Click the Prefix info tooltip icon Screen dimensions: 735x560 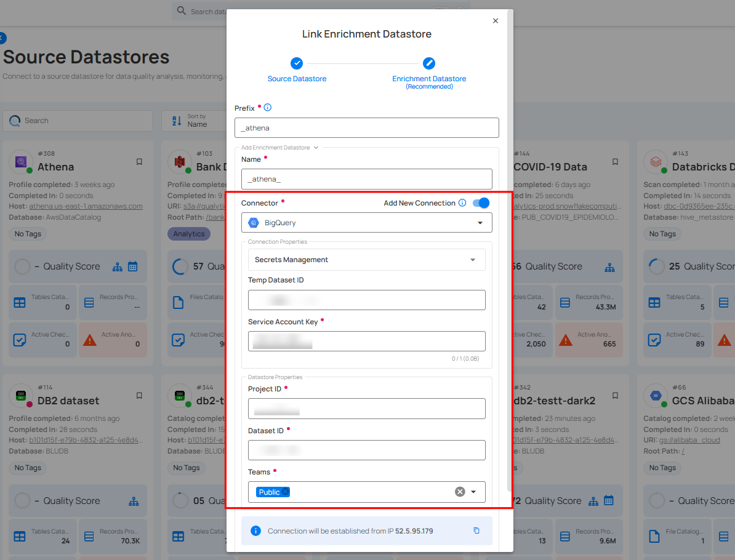268,108
